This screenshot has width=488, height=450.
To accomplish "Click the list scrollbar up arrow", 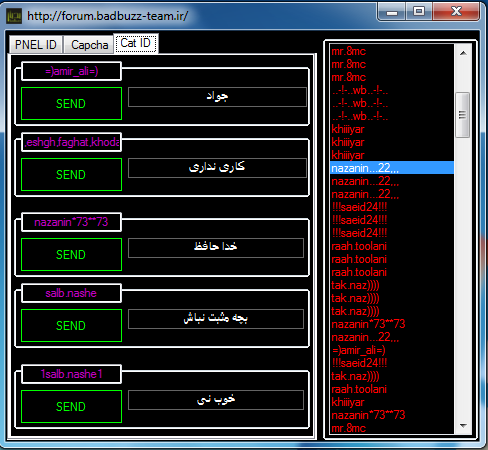I will (x=463, y=53).
